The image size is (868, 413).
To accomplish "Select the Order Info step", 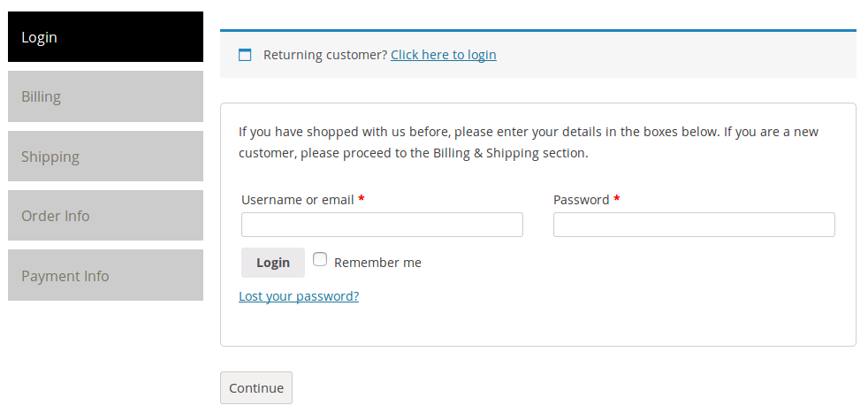I will [x=105, y=216].
